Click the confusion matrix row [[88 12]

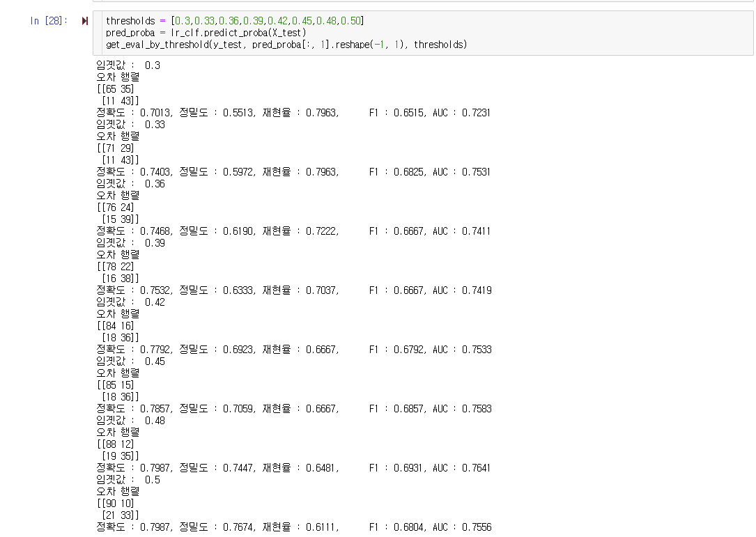tap(116, 444)
